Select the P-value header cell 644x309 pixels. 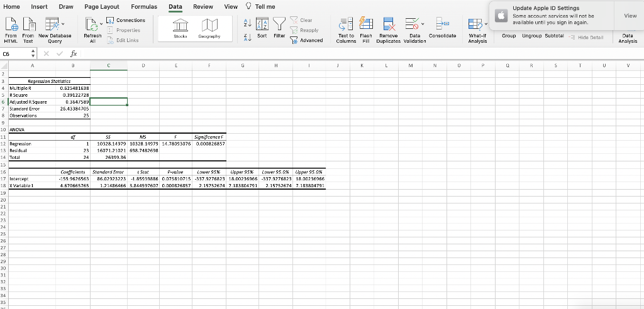[x=176, y=172]
